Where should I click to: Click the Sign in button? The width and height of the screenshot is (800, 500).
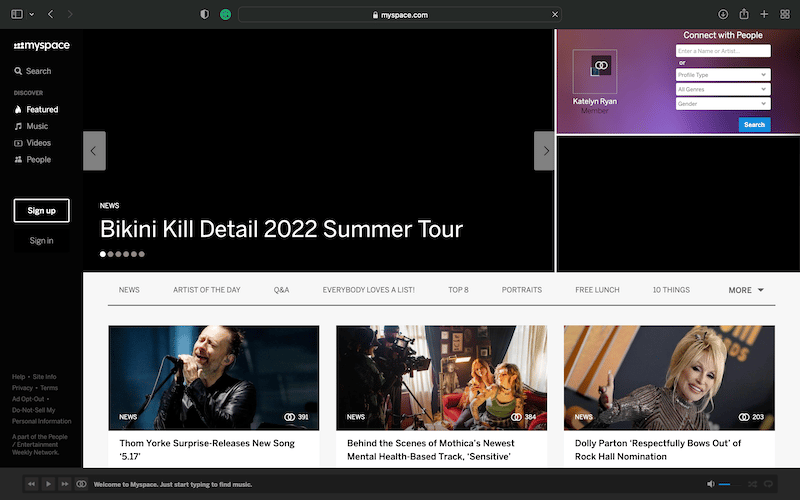(x=41, y=240)
